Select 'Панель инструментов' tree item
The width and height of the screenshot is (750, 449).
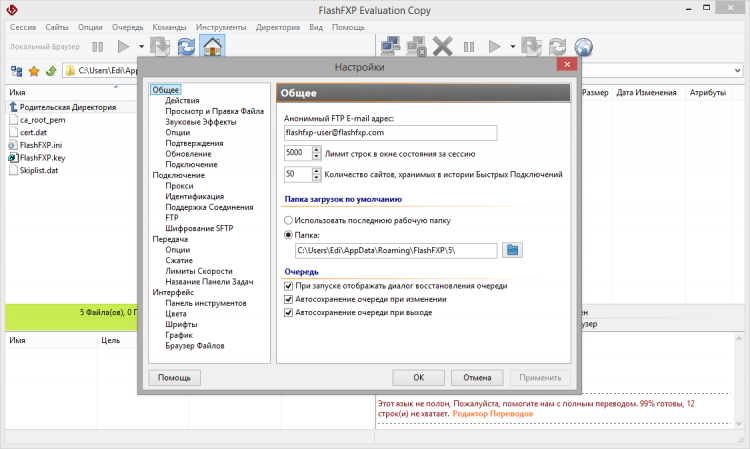pos(206,303)
